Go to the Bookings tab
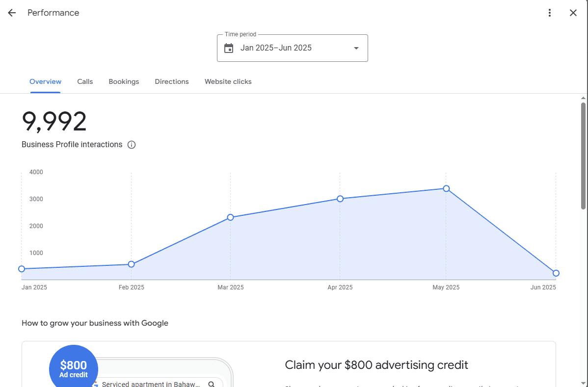588x387 pixels. pos(124,81)
